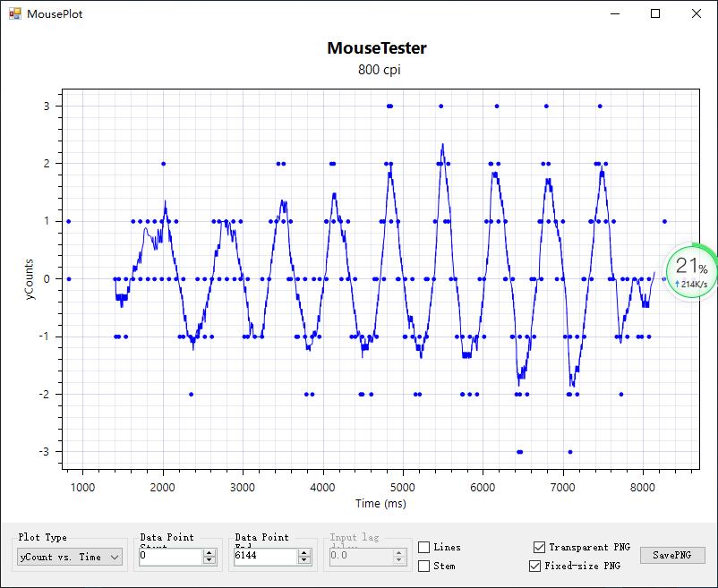Click the Time (ms) axis label
The width and height of the screenshot is (718, 588).
pos(380,504)
